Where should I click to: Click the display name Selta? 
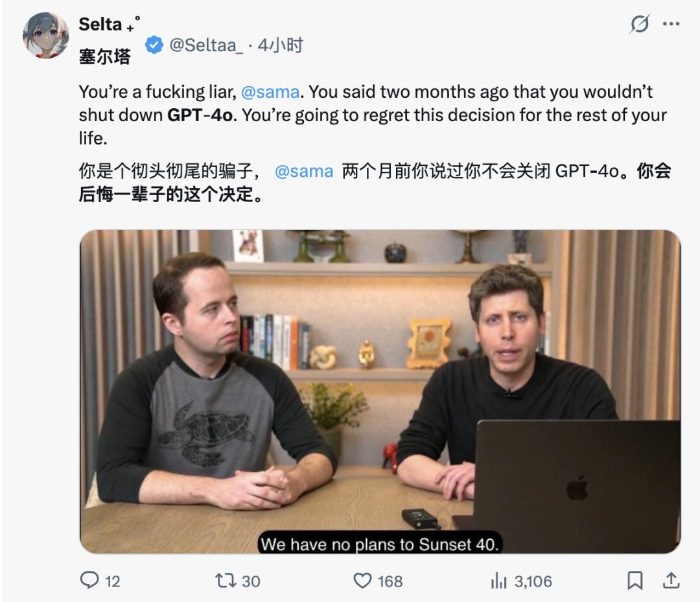click(x=100, y=25)
